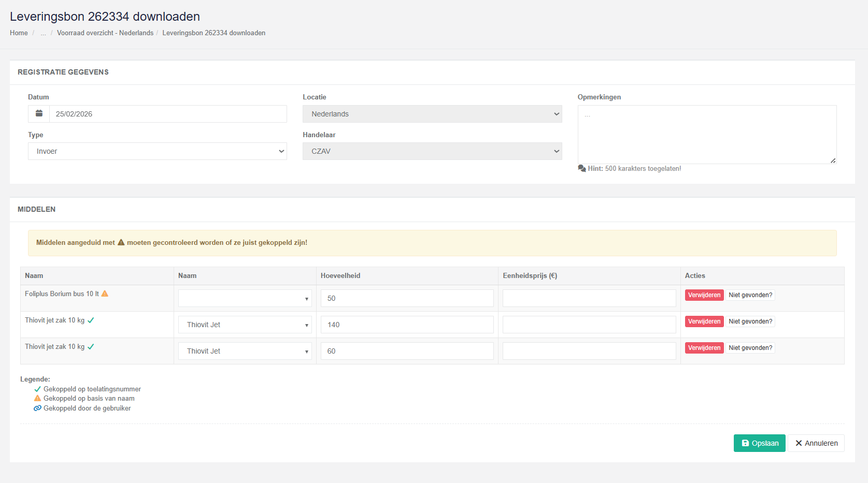Click the orange warning icon in the legend
The height and width of the screenshot is (483, 868).
coord(37,399)
